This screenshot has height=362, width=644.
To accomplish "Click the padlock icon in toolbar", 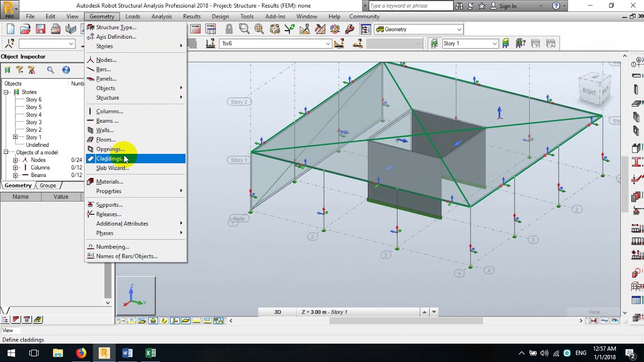I will click(x=229, y=29).
